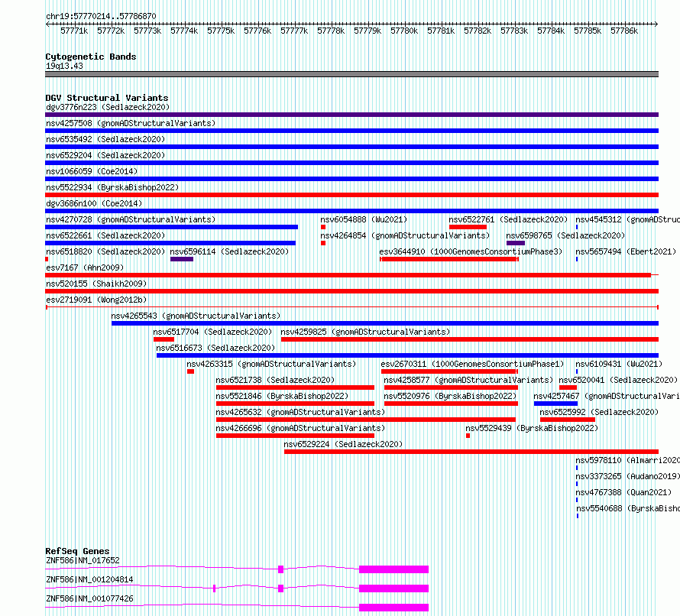Open the esv2719091 (Wong2012b) variant
The width and height of the screenshot is (680, 616).
tap(96, 300)
